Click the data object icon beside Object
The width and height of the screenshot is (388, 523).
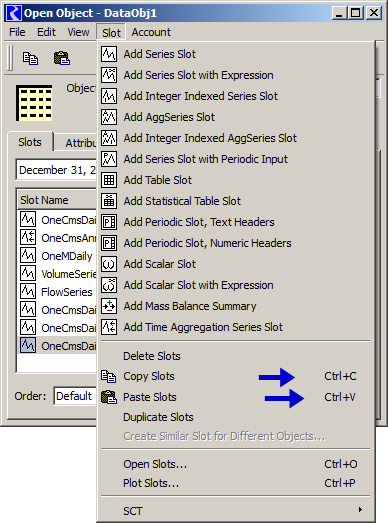click(x=34, y=103)
